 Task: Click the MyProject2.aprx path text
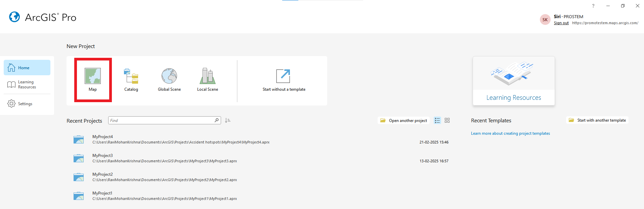[165, 180]
